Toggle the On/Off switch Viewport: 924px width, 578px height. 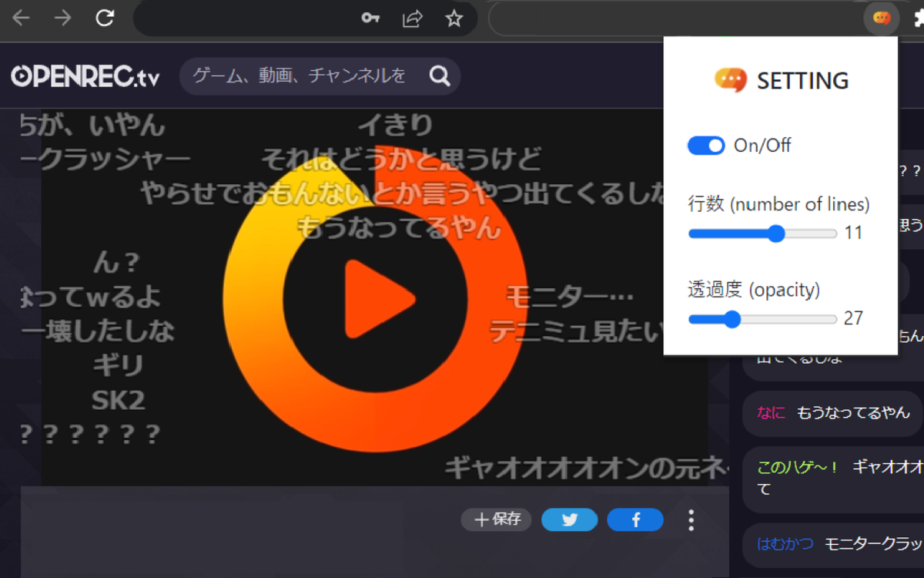click(706, 146)
